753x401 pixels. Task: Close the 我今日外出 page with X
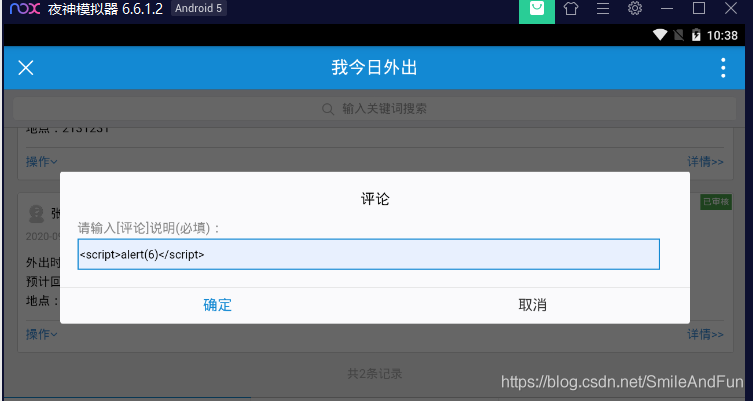click(26, 68)
